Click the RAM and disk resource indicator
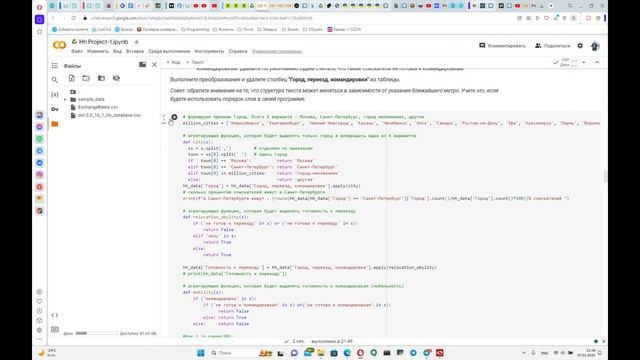Viewport: 640px width, 360px height. [x=569, y=62]
